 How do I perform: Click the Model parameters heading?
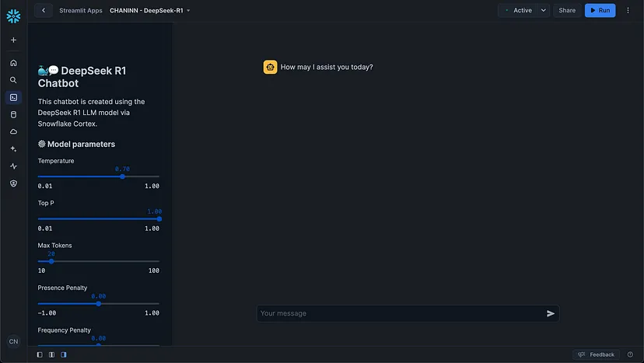pos(76,144)
